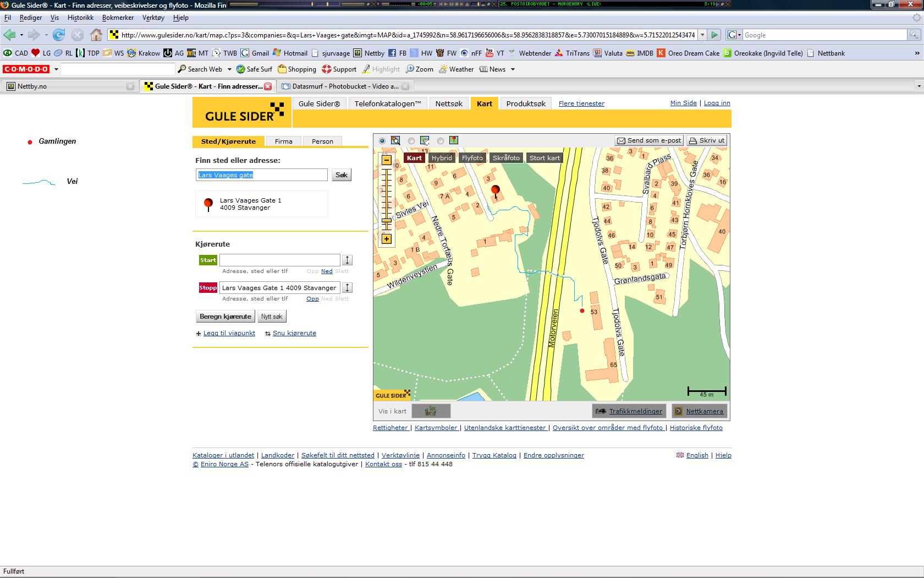Reload the page with the refresh icon

[x=59, y=35]
